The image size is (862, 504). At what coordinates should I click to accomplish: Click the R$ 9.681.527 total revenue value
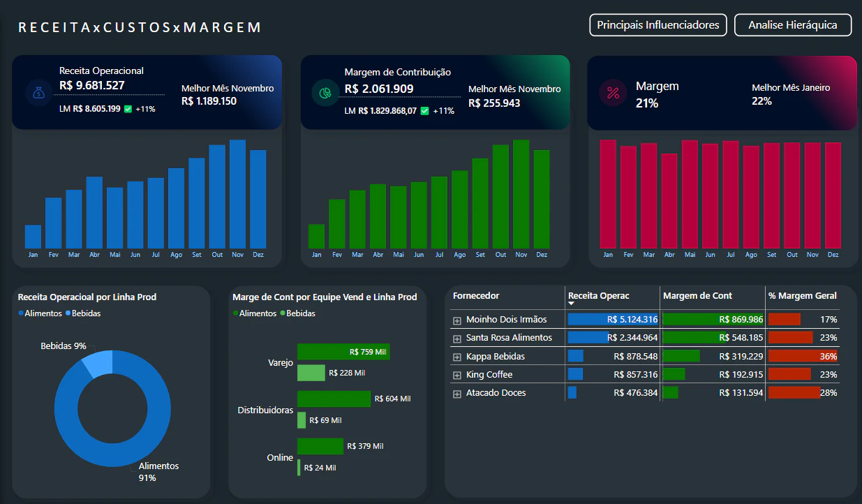click(92, 86)
